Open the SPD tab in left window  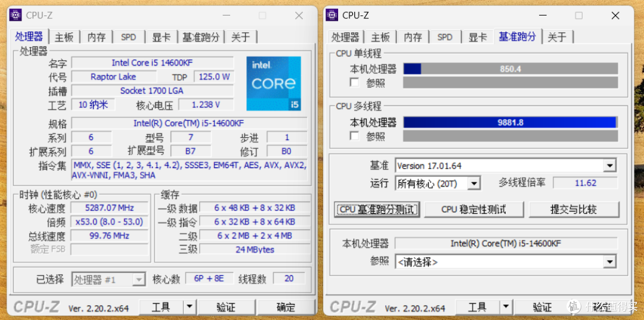[x=129, y=37]
